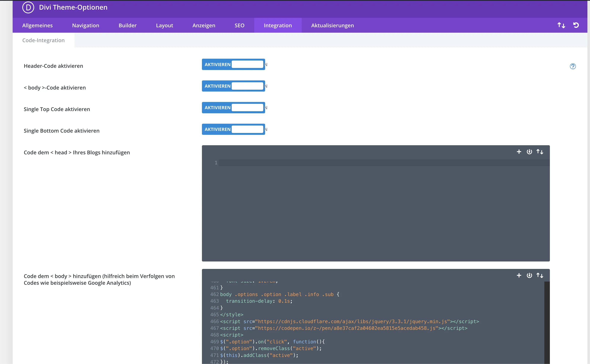The height and width of the screenshot is (364, 590).
Task: Click the Divi Theme-Optionen title
Action: (73, 7)
